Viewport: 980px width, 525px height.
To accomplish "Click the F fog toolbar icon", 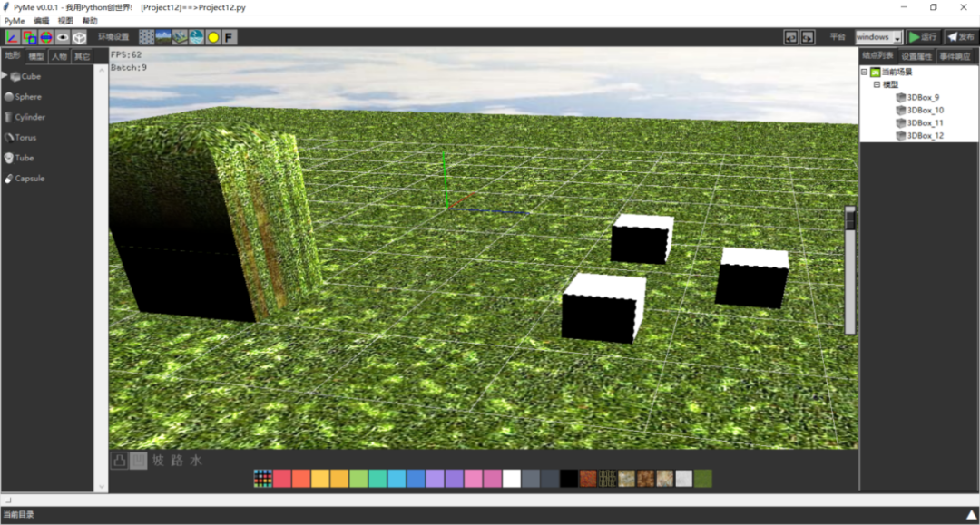I will pos(229,37).
